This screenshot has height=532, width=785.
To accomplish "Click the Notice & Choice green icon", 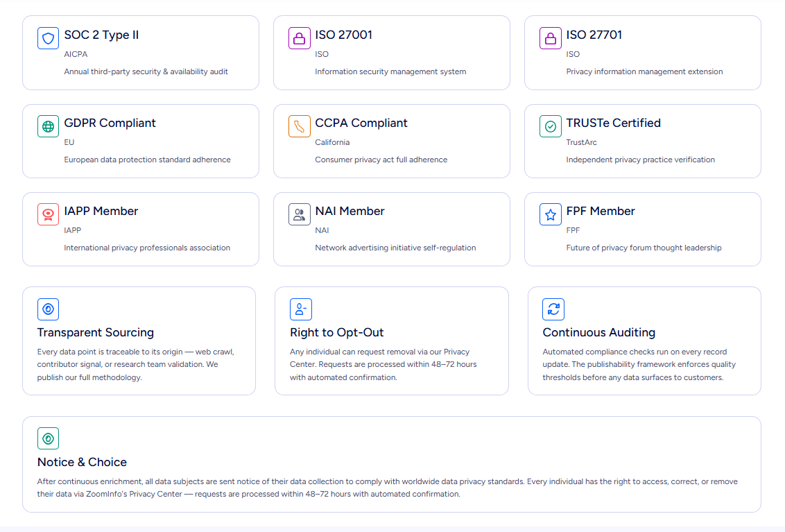I will (x=48, y=438).
